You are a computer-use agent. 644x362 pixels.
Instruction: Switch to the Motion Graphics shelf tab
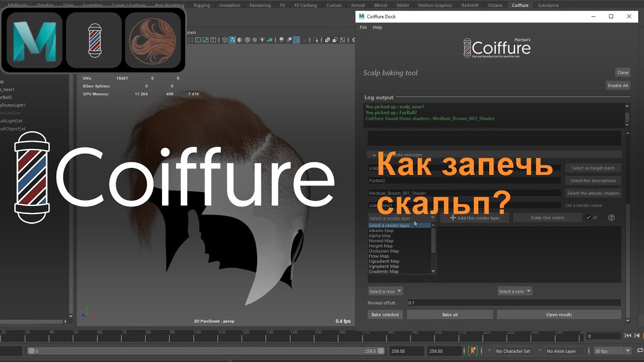coord(435,5)
